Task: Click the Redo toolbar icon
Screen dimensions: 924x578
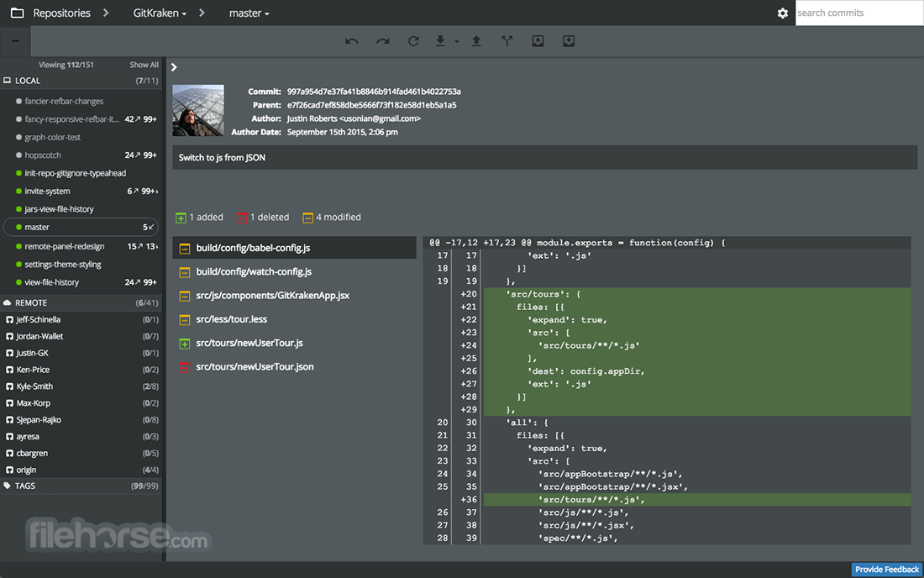Action: pos(383,41)
